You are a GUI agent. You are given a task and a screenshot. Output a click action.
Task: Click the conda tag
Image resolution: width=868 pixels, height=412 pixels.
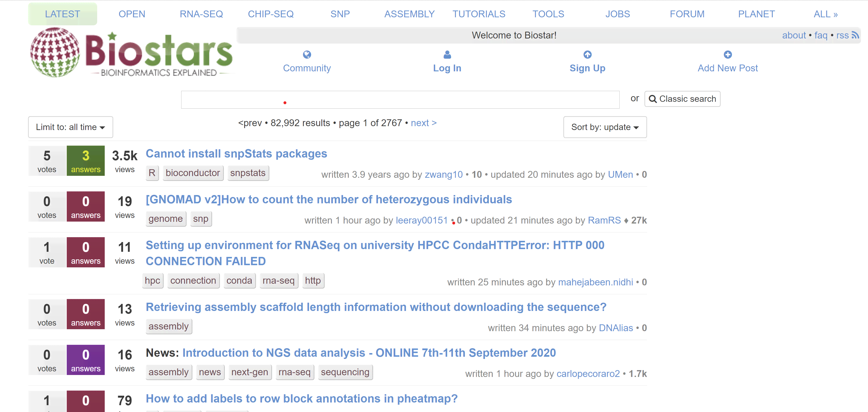tap(239, 281)
